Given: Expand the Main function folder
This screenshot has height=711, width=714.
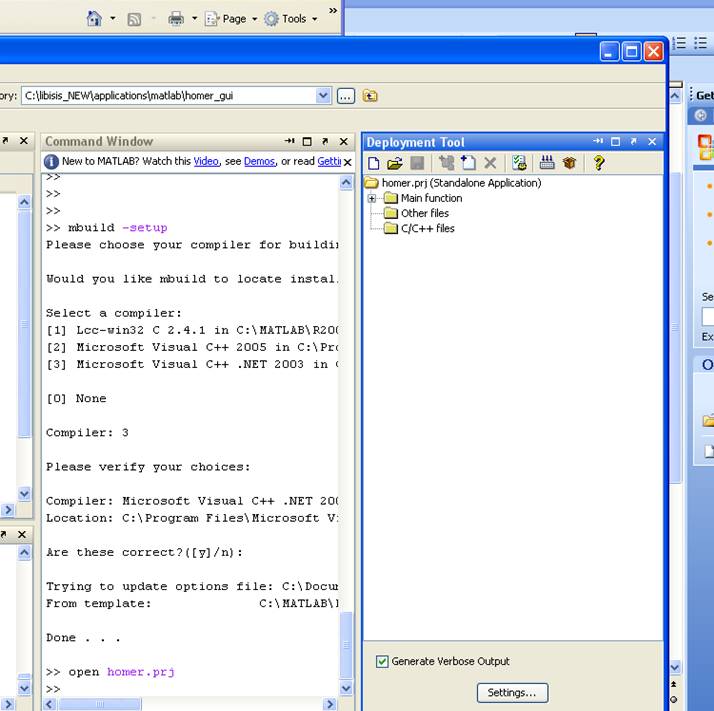Looking at the screenshot, I should click(x=372, y=198).
